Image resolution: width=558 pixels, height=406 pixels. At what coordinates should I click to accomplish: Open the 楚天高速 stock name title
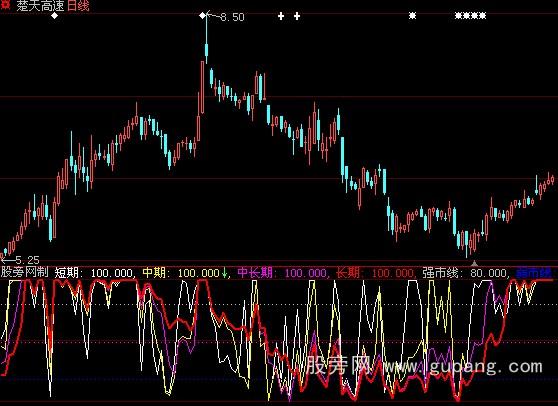(x=40, y=5)
